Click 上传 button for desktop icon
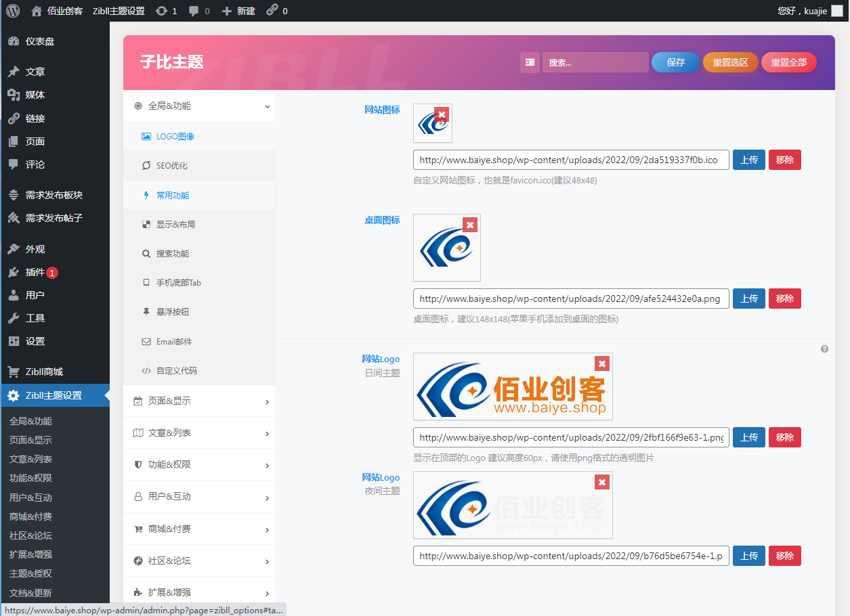The height and width of the screenshot is (616, 850). (x=748, y=299)
